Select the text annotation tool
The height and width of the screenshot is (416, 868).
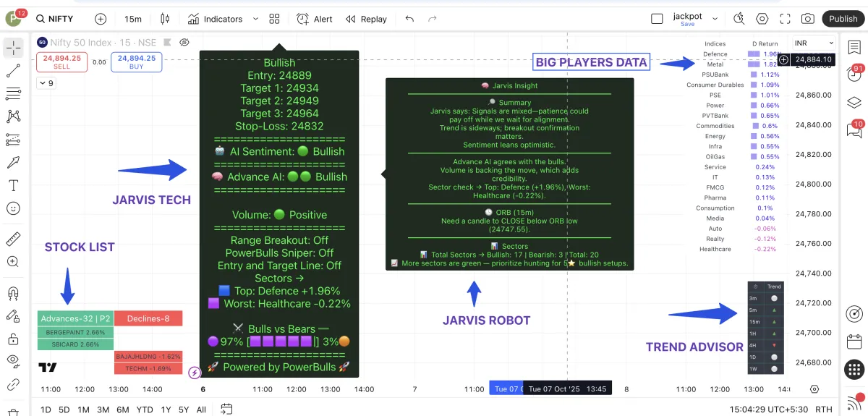coord(13,185)
